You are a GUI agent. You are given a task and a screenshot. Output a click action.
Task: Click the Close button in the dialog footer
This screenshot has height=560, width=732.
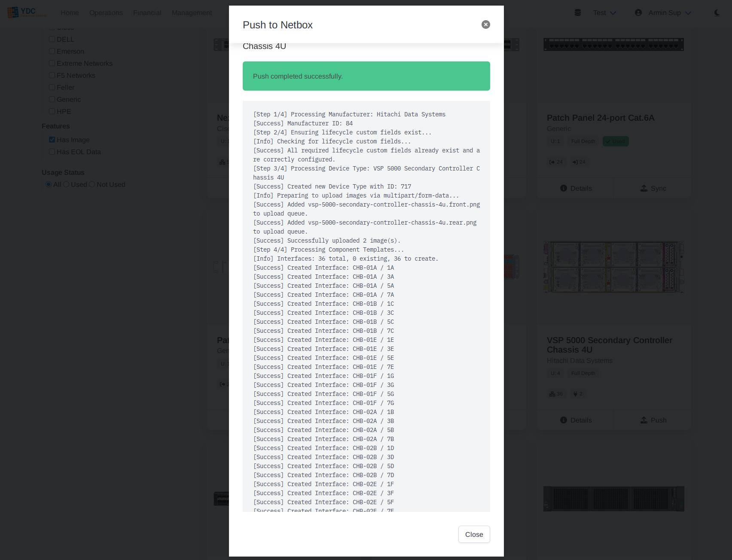(x=474, y=534)
